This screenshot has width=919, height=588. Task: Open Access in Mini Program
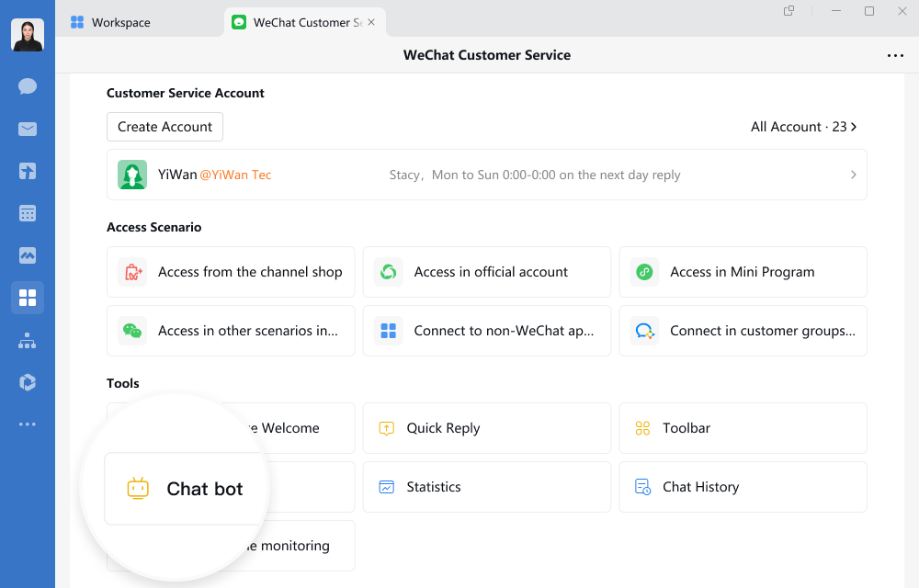743,272
